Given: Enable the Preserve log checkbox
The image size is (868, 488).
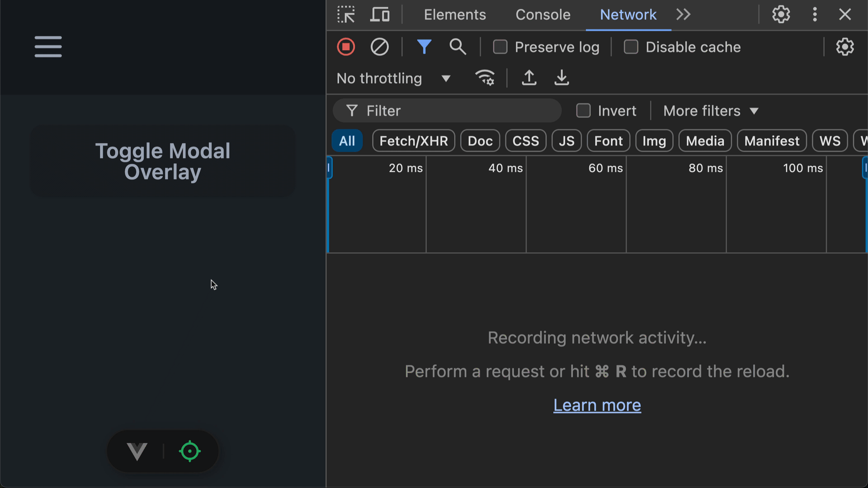Looking at the screenshot, I should point(500,47).
